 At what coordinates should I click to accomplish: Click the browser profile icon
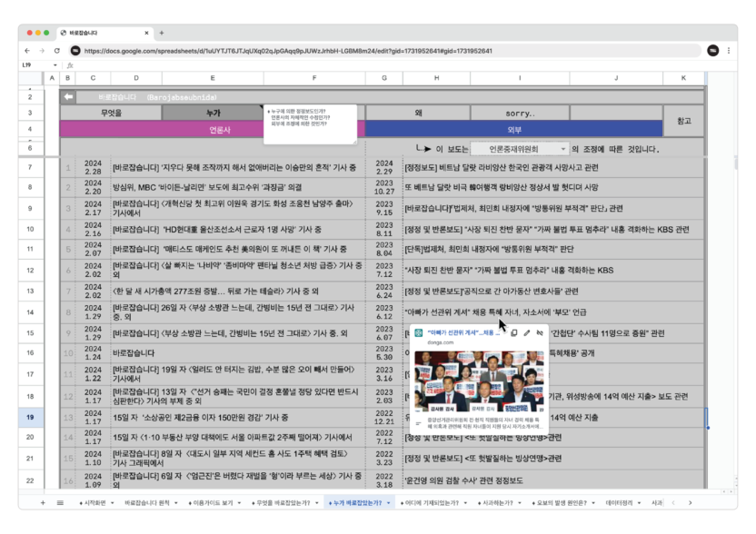(x=712, y=51)
